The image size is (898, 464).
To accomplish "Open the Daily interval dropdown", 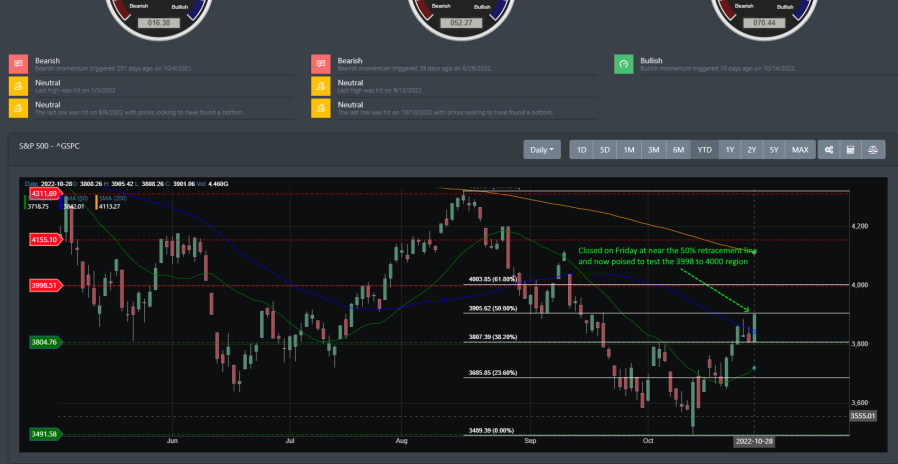I will 542,150.
